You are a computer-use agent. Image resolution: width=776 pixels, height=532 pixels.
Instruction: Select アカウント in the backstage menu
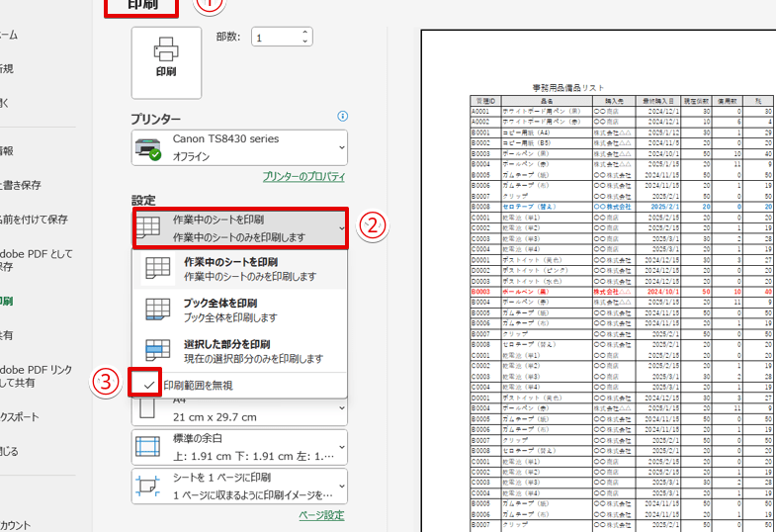tap(15, 525)
